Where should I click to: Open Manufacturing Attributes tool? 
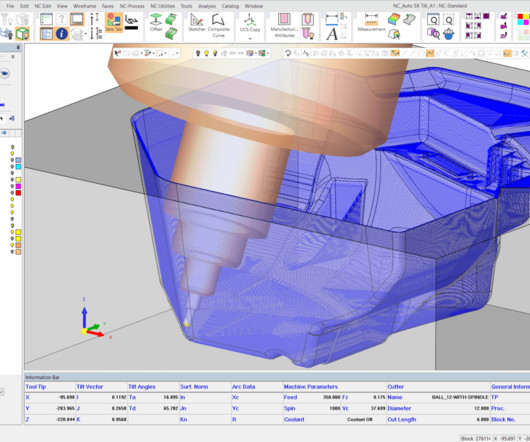284,25
